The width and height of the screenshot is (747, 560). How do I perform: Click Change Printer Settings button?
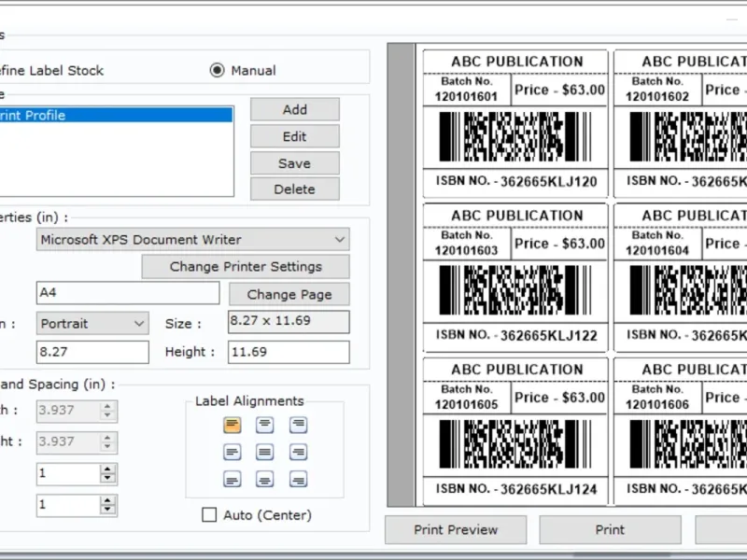coord(246,267)
